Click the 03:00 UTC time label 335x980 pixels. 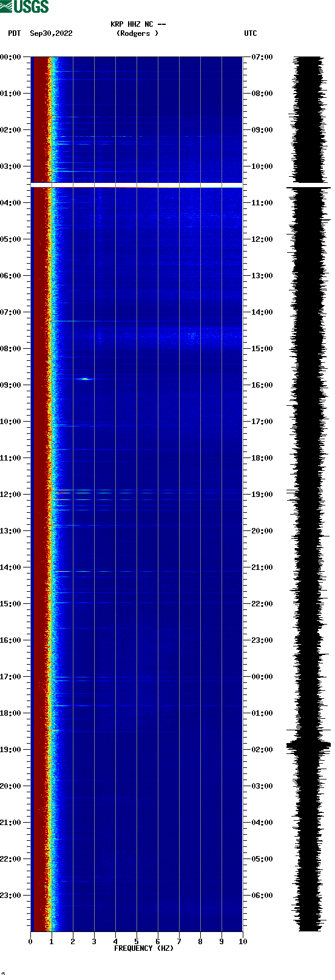[262, 786]
